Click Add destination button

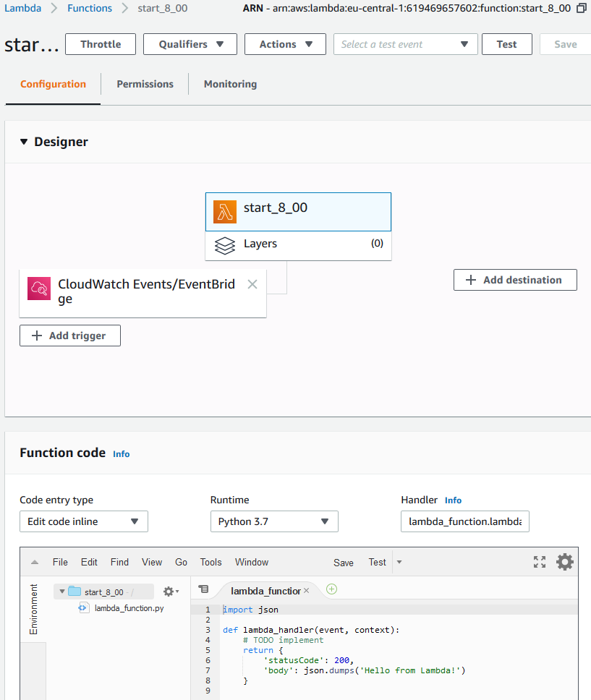coord(516,280)
